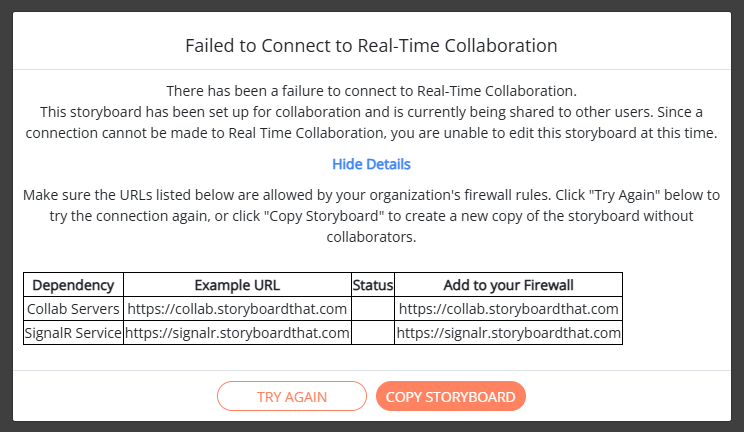Click the SignalR Service dependency cell
The width and height of the screenshot is (744, 432).
73,333
